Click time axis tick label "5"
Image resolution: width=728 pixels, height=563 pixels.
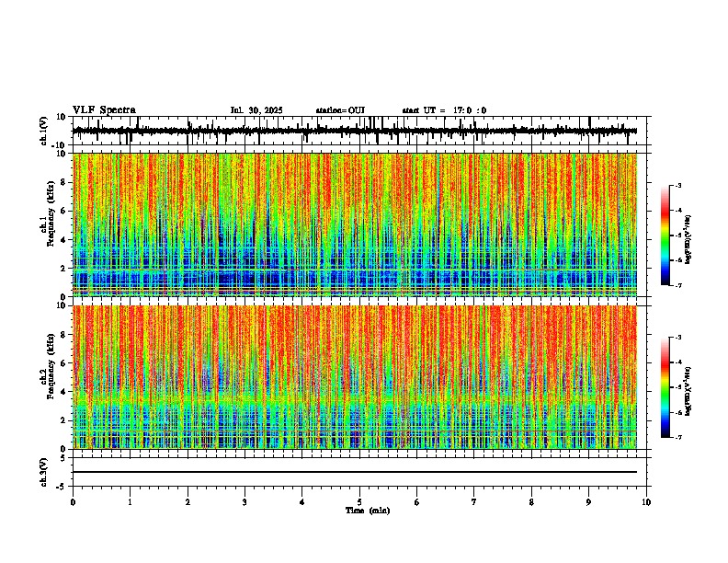coord(359,502)
